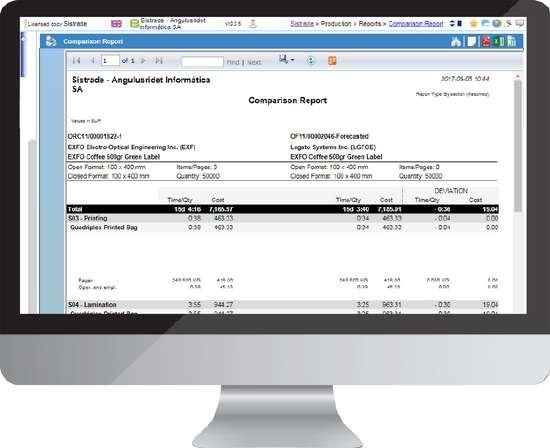
Task: Click the Next link beside Find
Action: [254, 62]
